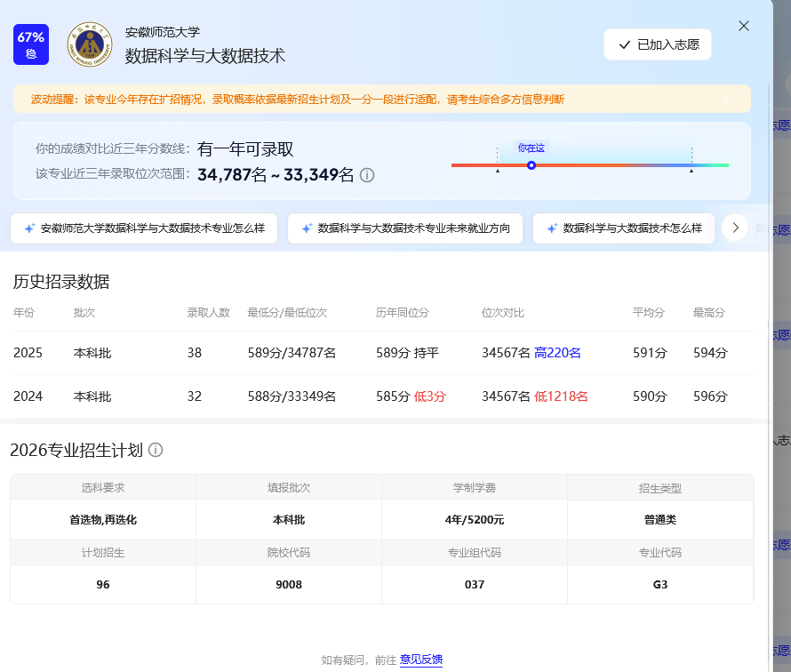Click the 历史招录数据 section heading
791x672 pixels.
pyautogui.click(x=61, y=282)
